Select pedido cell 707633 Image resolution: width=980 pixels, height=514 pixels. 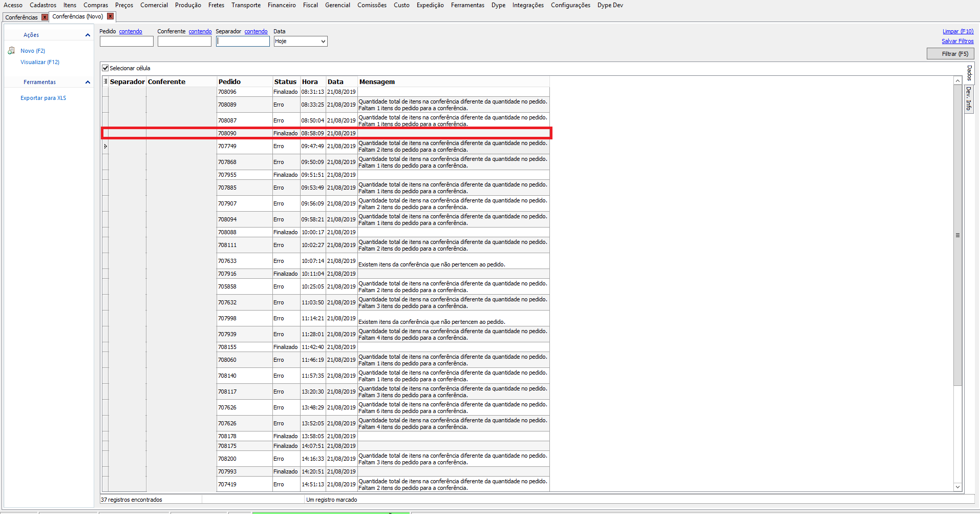[x=244, y=261]
